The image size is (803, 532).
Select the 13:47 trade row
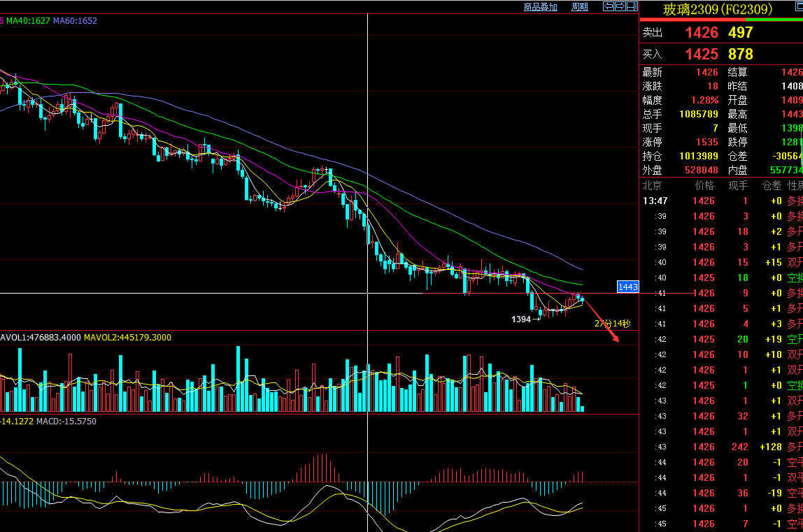[x=723, y=201]
